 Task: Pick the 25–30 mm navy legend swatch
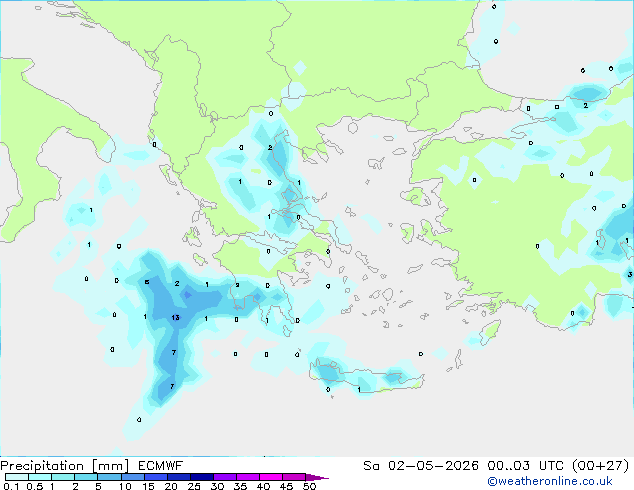click(202, 477)
